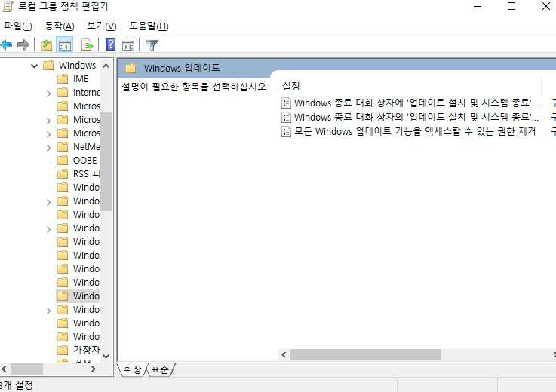This screenshot has height=392, width=556.
Task: Click the 가장자 folder icon in tree
Action: tap(63, 350)
